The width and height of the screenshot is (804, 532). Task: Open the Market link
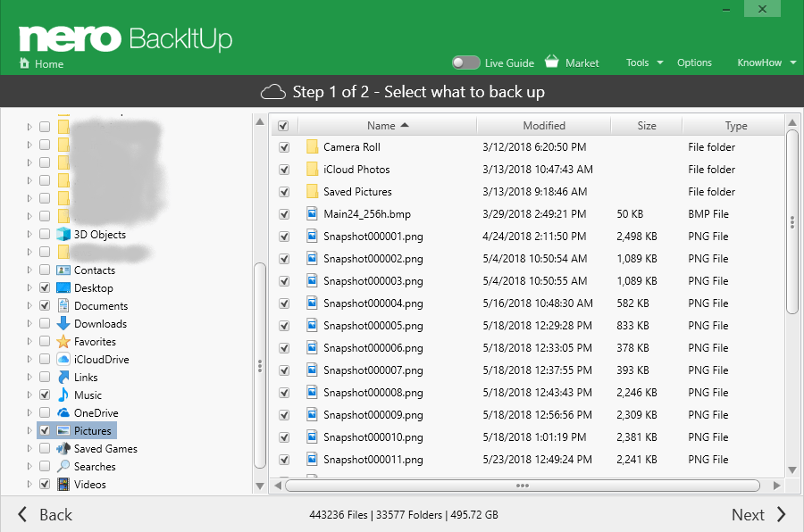582,63
